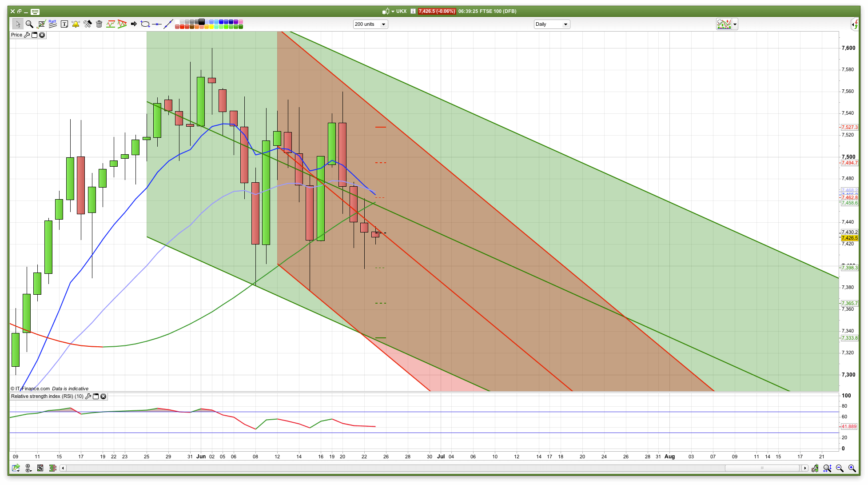The image size is (868, 485).
Task: Open the alert bell tool
Action: pyautogui.click(x=76, y=24)
